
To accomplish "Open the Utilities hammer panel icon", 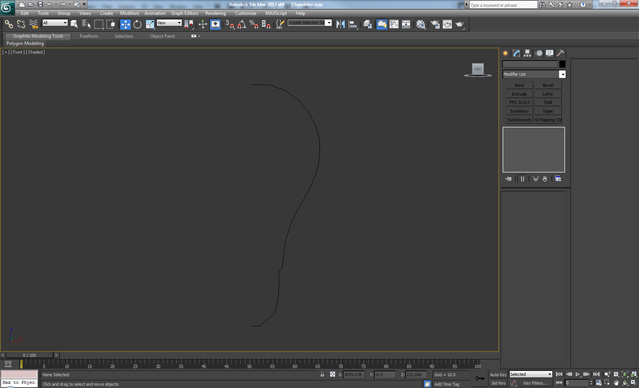I will [560, 53].
